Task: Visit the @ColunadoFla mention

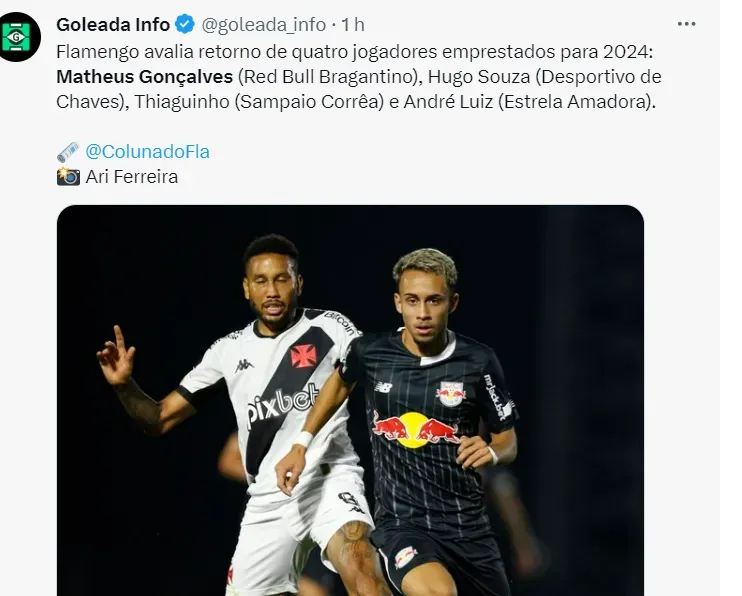Action: 147,151
